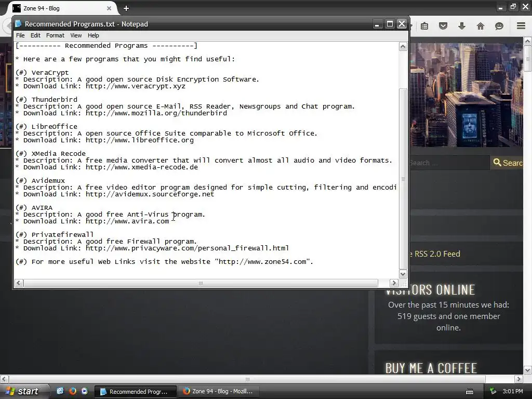Click the city skyline banner image
The height and width of the screenshot is (399, 532).
(466, 95)
